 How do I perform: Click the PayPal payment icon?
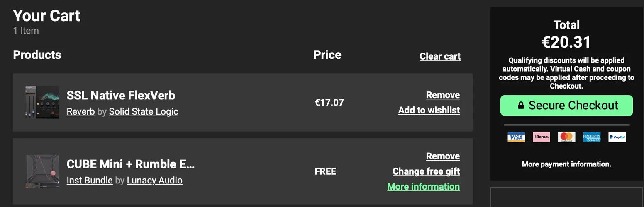[617, 137]
